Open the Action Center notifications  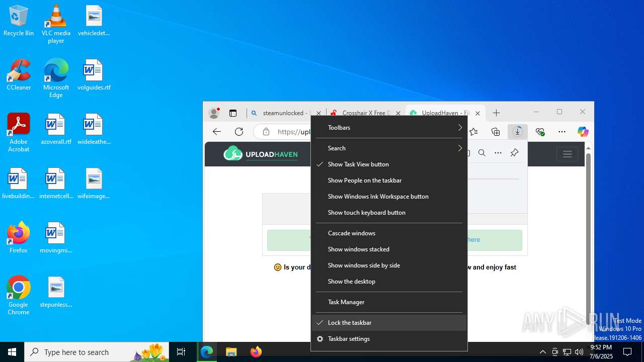point(627,352)
